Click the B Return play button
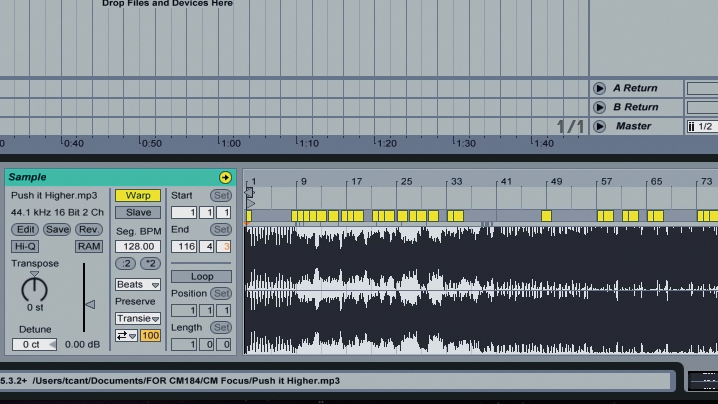The image size is (718, 404). point(599,107)
